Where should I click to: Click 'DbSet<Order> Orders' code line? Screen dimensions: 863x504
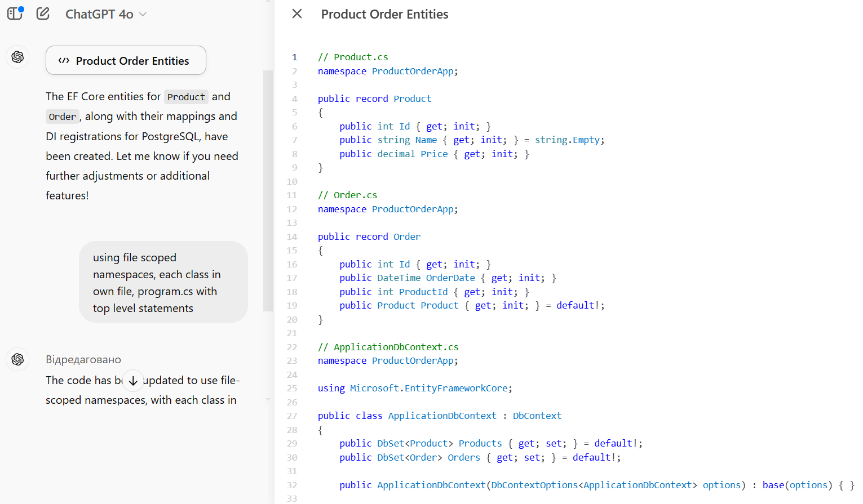[x=480, y=457]
